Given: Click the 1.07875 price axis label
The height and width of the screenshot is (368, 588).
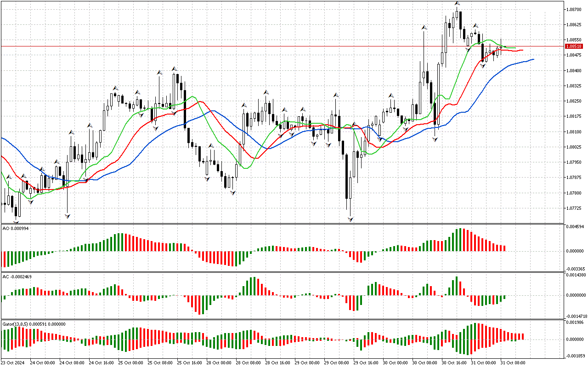Looking at the screenshot, I should click(x=574, y=178).
